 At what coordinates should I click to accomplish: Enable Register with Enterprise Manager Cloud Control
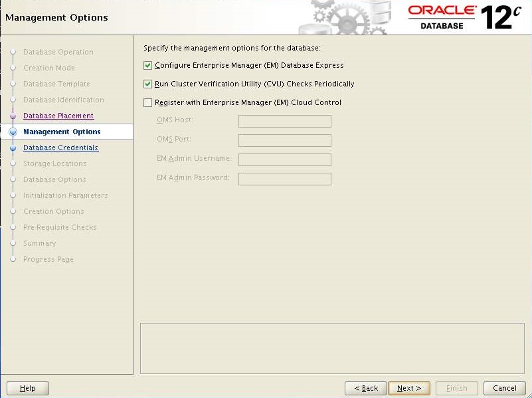tap(147, 102)
